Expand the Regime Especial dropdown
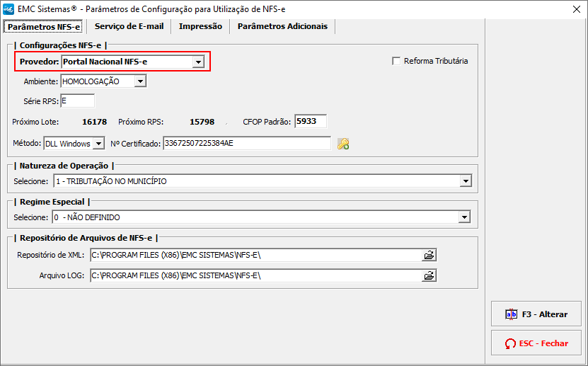 pyautogui.click(x=464, y=217)
